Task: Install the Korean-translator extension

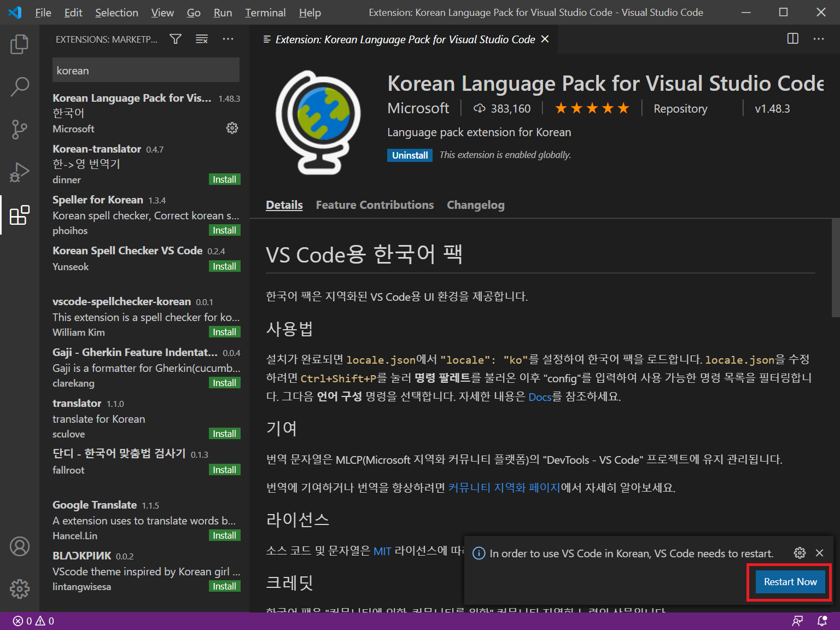Action: [224, 179]
